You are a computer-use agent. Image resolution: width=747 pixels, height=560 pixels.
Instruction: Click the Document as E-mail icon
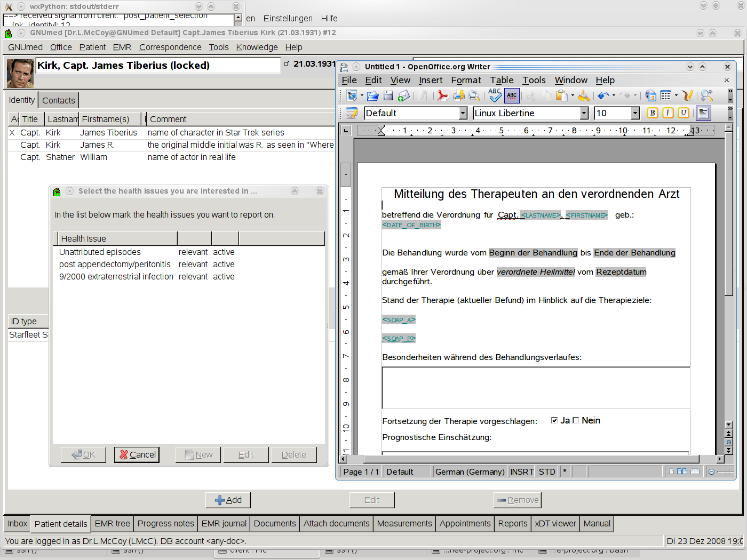click(x=404, y=95)
